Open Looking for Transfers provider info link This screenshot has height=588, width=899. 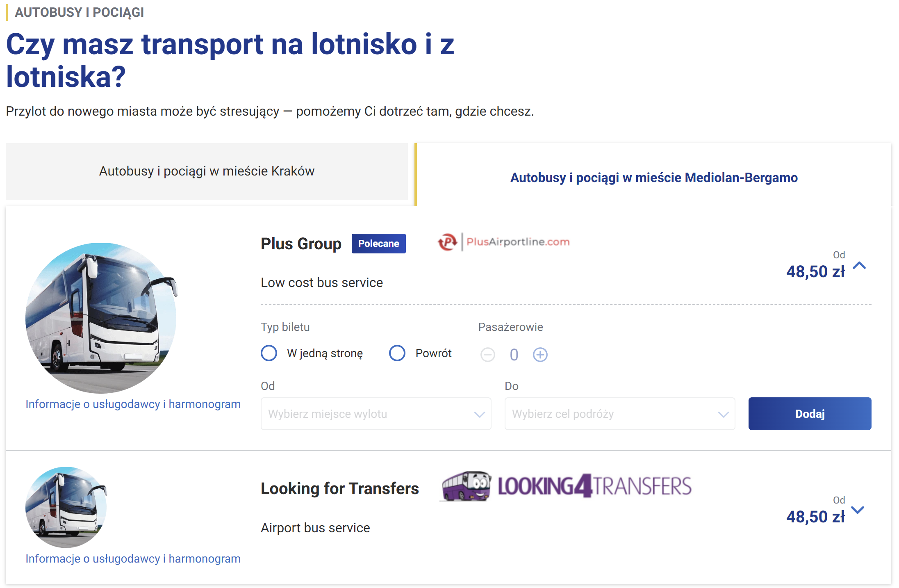click(133, 559)
